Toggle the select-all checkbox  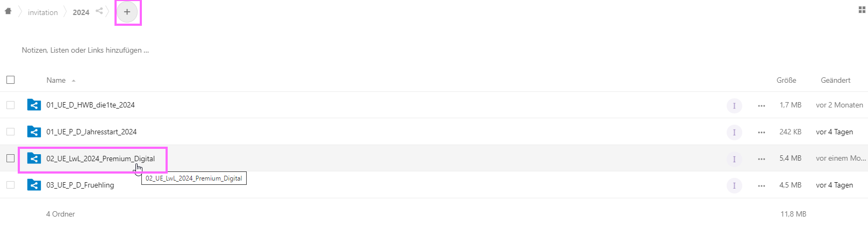tap(11, 80)
